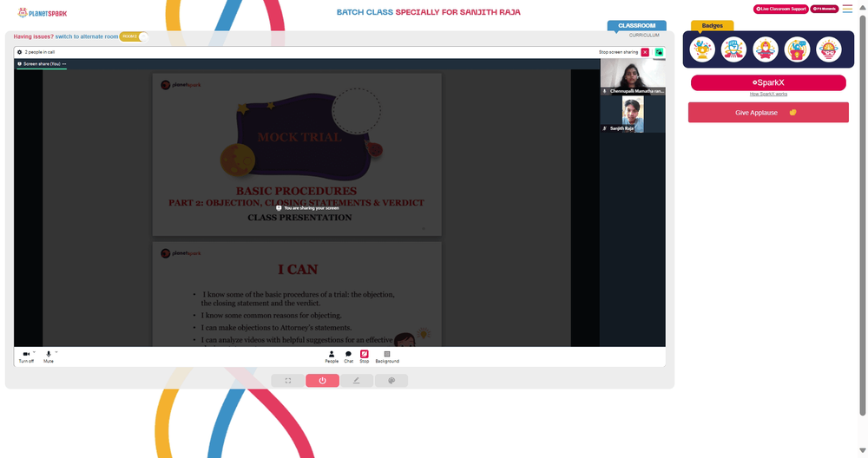Click switch to alternate room link
This screenshot has width=868, height=458.
click(86, 36)
